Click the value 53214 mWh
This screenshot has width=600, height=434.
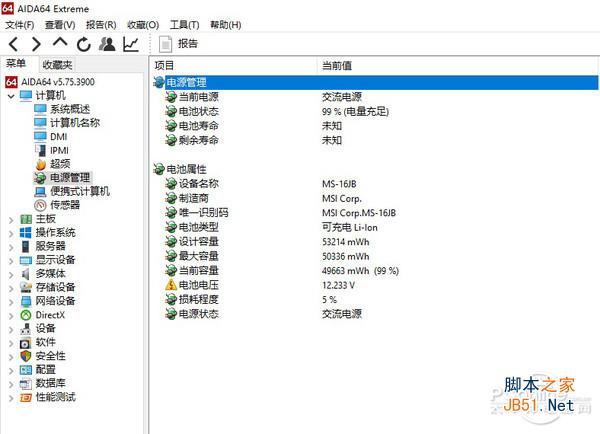click(346, 242)
